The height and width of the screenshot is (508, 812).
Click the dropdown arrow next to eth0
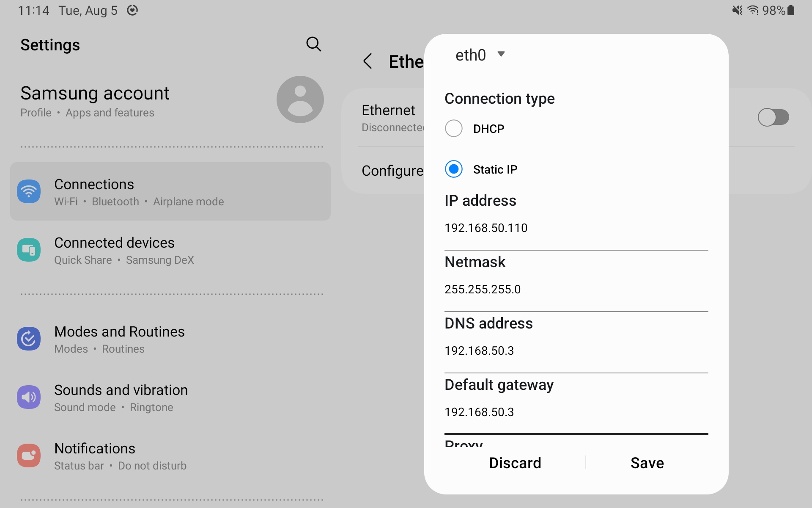pyautogui.click(x=501, y=54)
